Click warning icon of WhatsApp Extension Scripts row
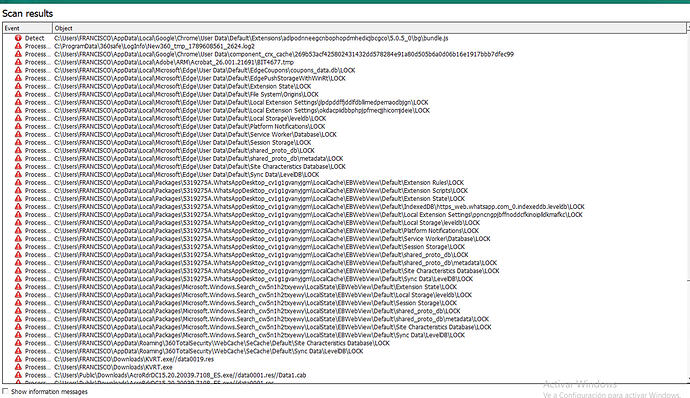 pyautogui.click(x=18, y=190)
